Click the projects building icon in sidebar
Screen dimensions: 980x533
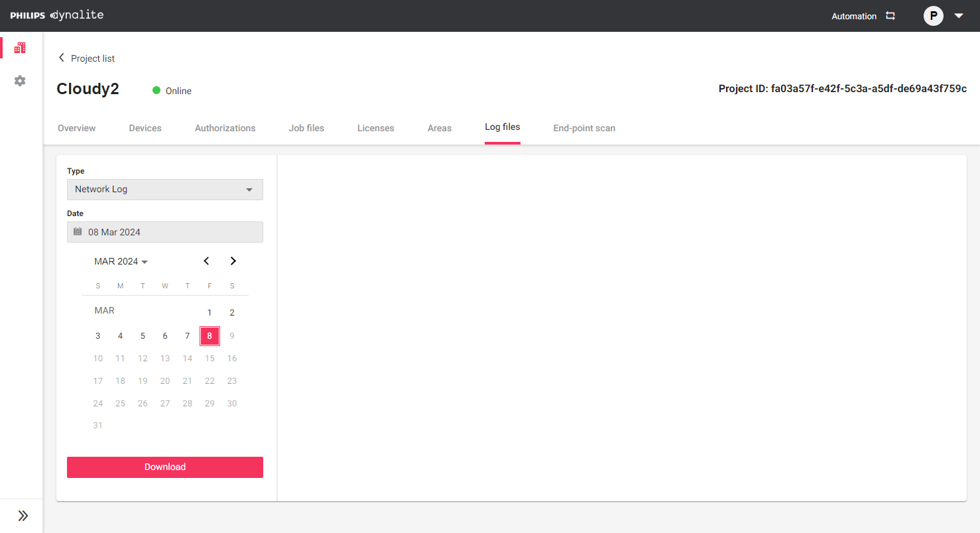coord(20,48)
